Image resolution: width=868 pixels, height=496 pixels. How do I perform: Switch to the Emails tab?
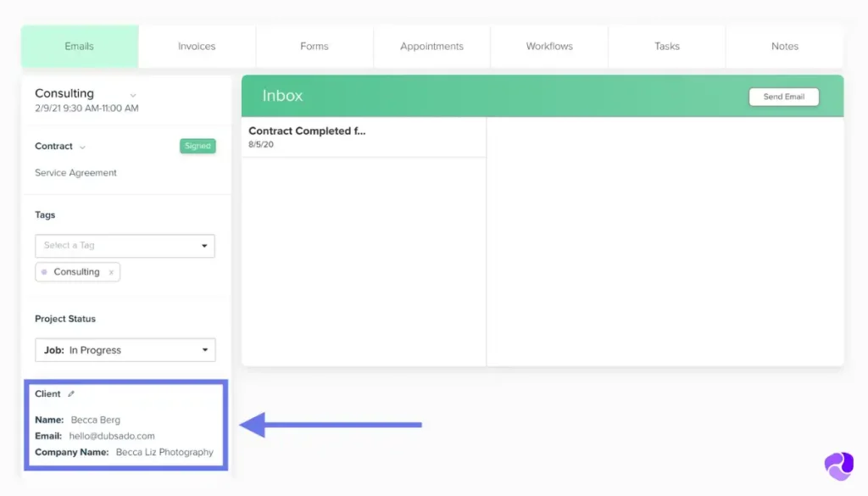click(80, 47)
